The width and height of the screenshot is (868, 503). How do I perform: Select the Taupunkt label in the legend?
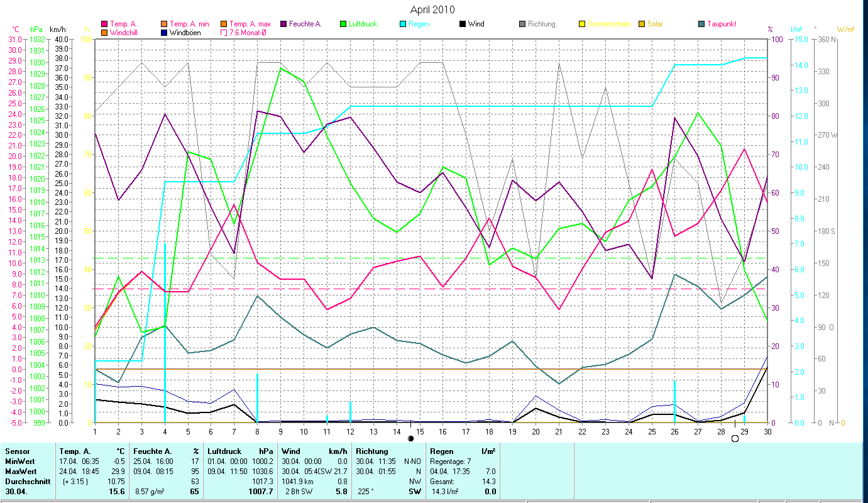coord(722,24)
